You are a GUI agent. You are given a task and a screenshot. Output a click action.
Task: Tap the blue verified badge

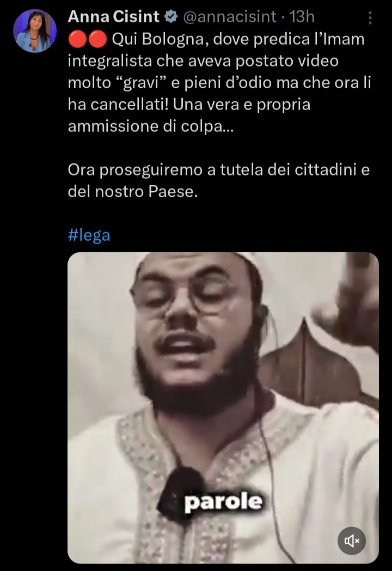click(171, 17)
